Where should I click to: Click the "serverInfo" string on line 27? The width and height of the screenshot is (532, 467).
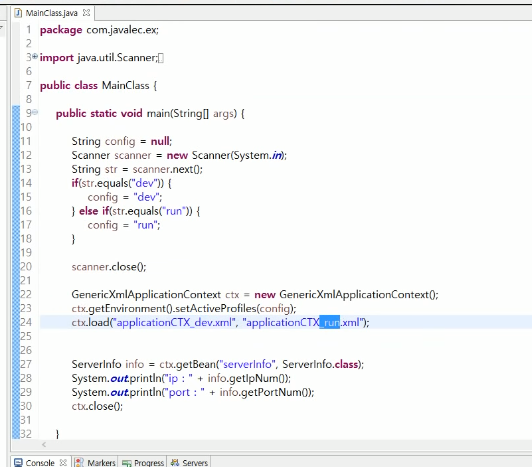click(x=248, y=364)
